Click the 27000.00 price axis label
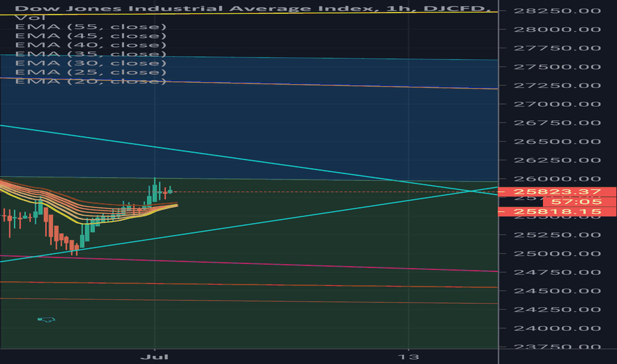Viewport: 617px width, 364px height. click(557, 105)
